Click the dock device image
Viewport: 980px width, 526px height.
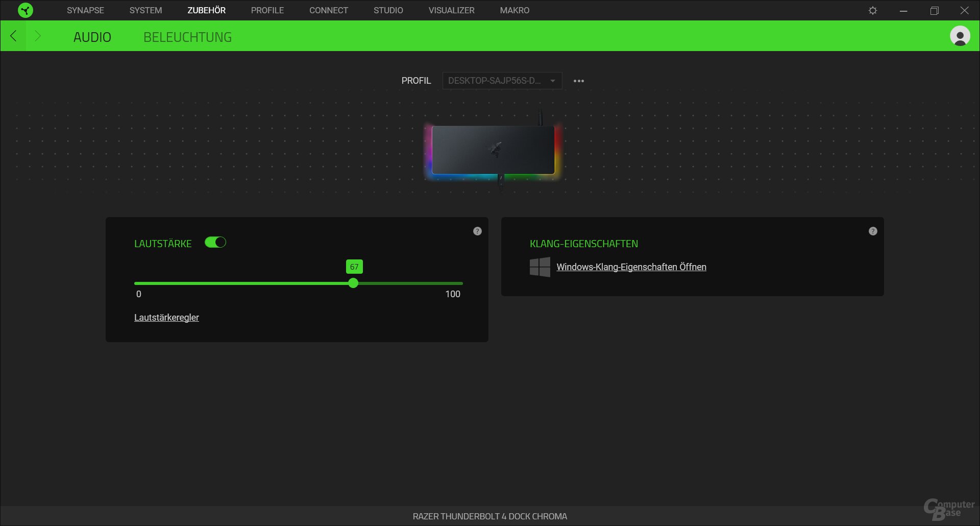coord(493,150)
